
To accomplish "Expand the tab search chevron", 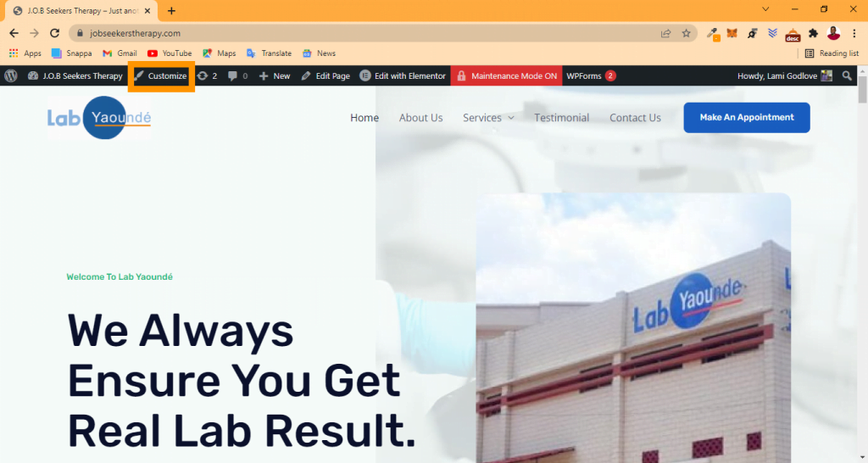I will (x=765, y=9).
